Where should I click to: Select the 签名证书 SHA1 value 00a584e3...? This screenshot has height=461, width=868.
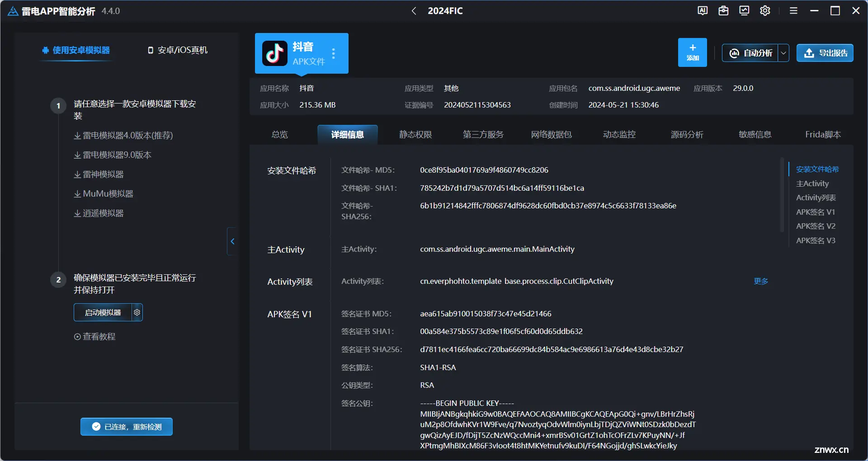click(501, 331)
